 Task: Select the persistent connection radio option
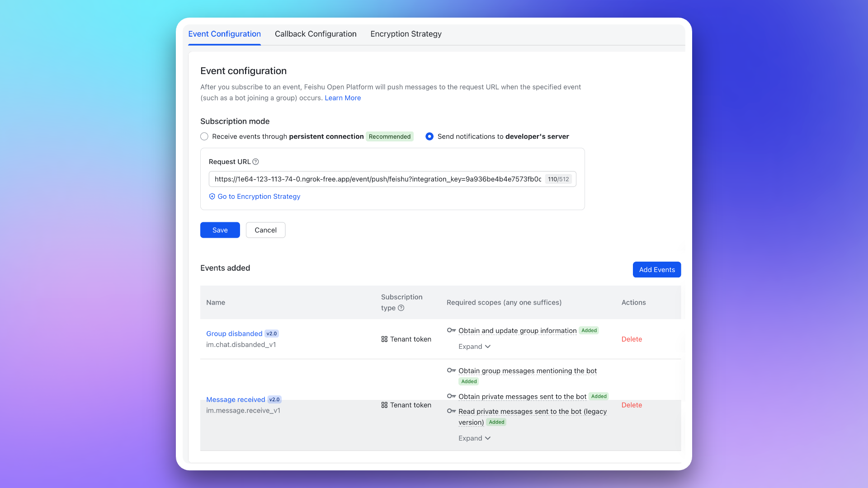click(x=204, y=136)
